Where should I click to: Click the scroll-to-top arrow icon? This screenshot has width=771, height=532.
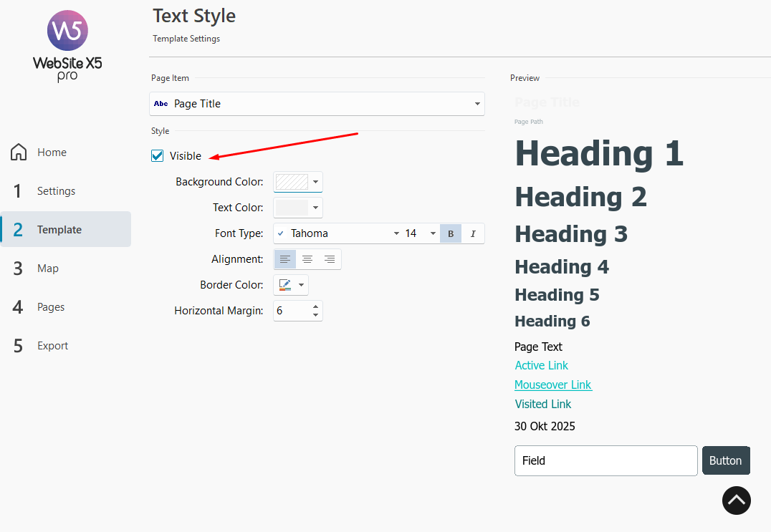pyautogui.click(x=736, y=500)
